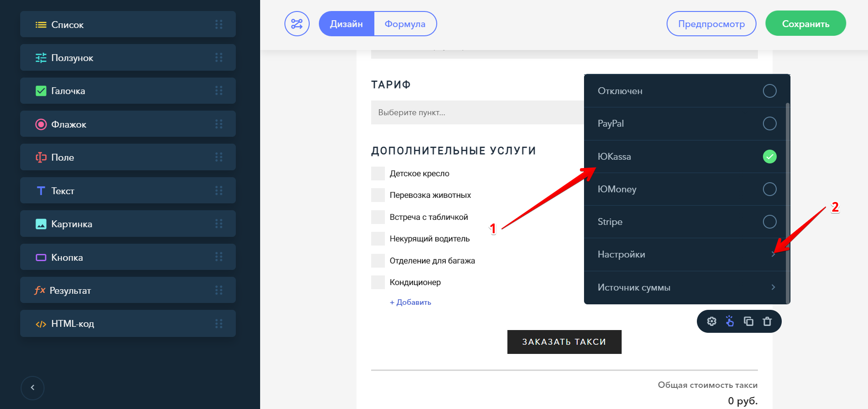The image size is (868, 409).
Task: Click the drag handle of Галочка element
Action: (x=219, y=90)
